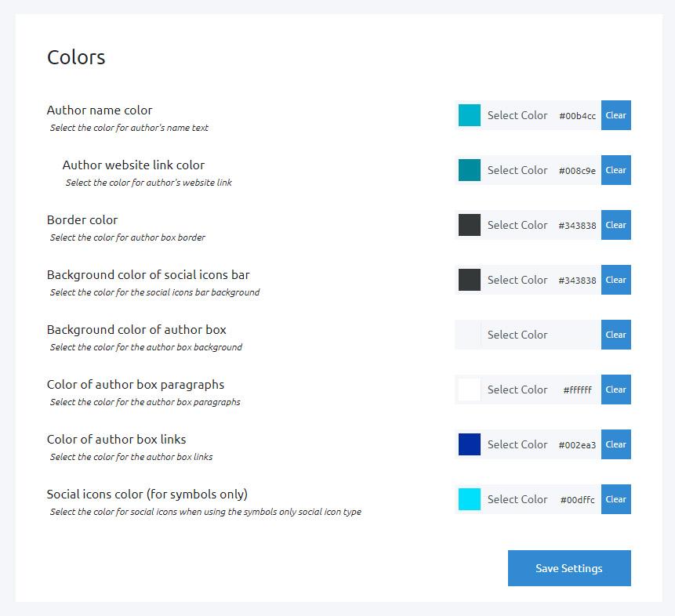
Task: Click the Author name color cyan swatch
Action: pyautogui.click(x=470, y=115)
